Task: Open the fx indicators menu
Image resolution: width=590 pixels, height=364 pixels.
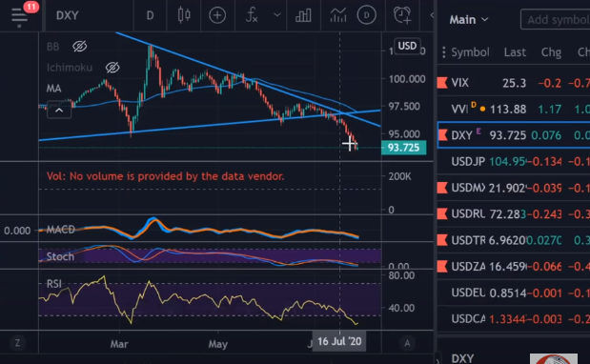Action: pos(252,15)
